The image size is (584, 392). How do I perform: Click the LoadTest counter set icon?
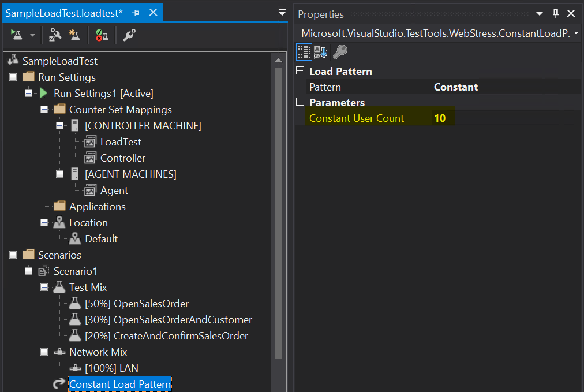(x=91, y=141)
